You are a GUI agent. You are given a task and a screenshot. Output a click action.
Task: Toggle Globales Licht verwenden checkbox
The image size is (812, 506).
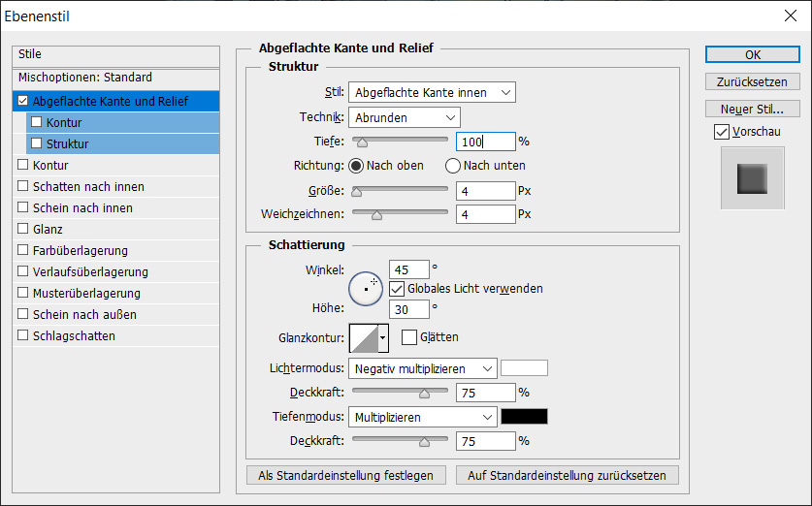[397, 289]
